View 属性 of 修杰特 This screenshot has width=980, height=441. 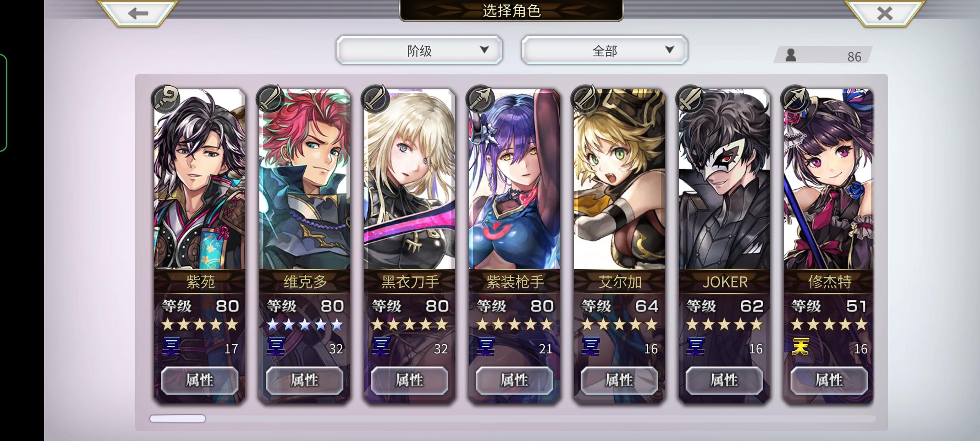829,380
